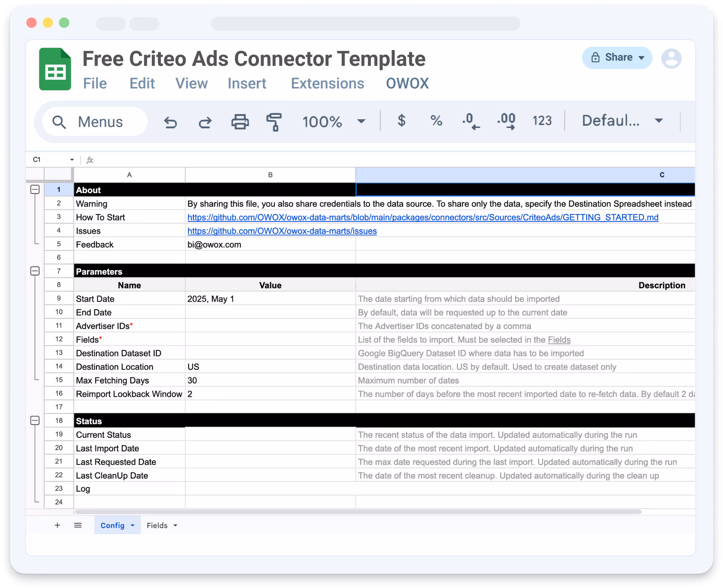
Task: Collapse the Status row group
Action: pyautogui.click(x=35, y=420)
